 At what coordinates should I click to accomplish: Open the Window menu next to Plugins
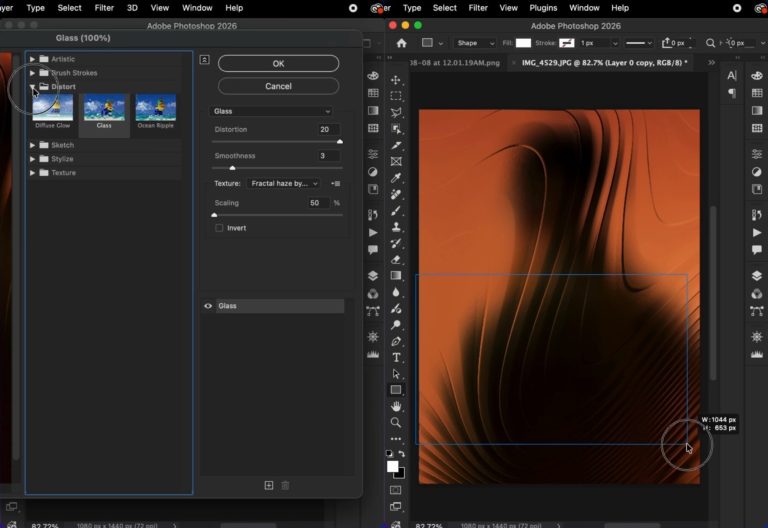click(584, 8)
